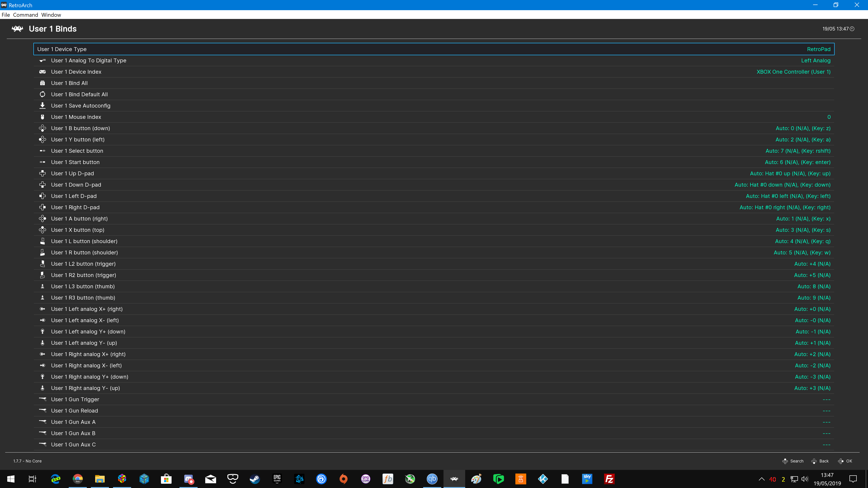Click the shoulder icon for User 1 L button

tap(42, 241)
